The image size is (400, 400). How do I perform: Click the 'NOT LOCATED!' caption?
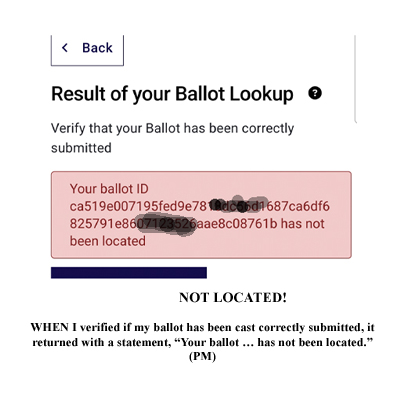[x=233, y=297]
